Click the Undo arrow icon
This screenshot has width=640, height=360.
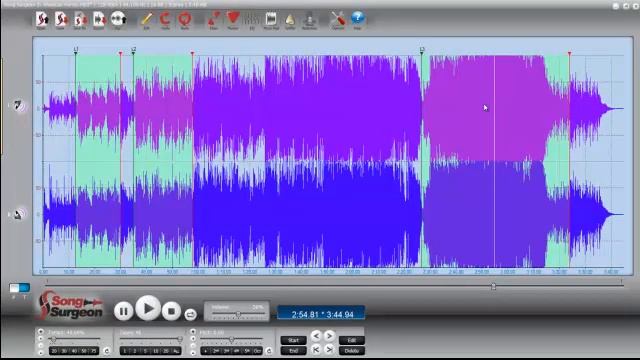point(165,19)
